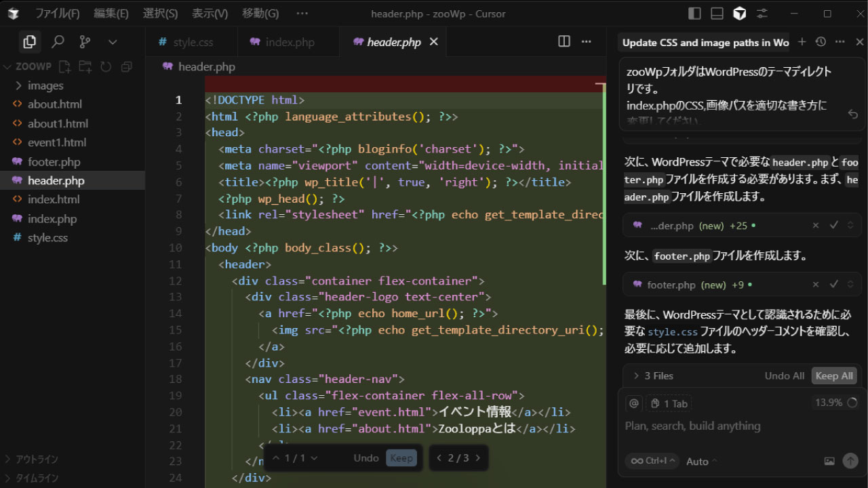Open Cursor settings sliders icon
This screenshot has width=868, height=488.
762,14
